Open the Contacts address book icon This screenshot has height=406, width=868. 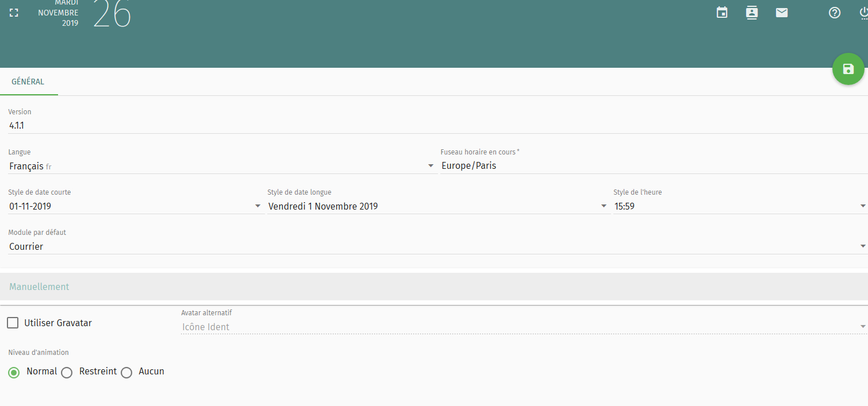(x=751, y=13)
